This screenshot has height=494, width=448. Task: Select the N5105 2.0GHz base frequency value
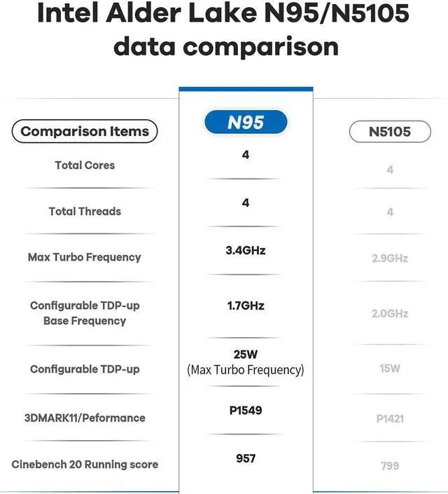[390, 313]
